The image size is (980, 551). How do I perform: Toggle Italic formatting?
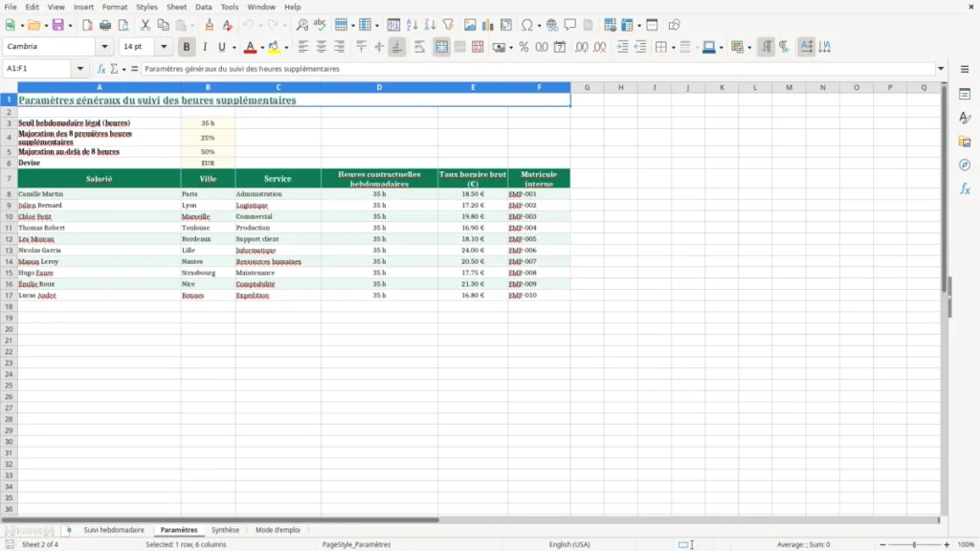point(205,47)
